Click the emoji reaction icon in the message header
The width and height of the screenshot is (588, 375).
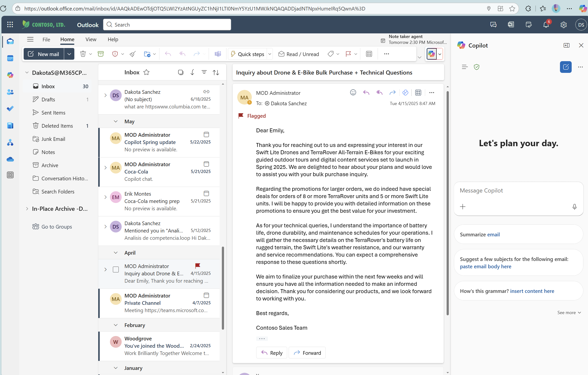pyautogui.click(x=353, y=93)
